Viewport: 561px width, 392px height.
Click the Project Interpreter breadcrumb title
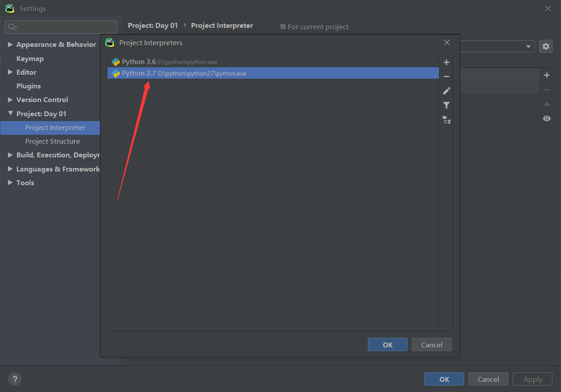pos(222,26)
